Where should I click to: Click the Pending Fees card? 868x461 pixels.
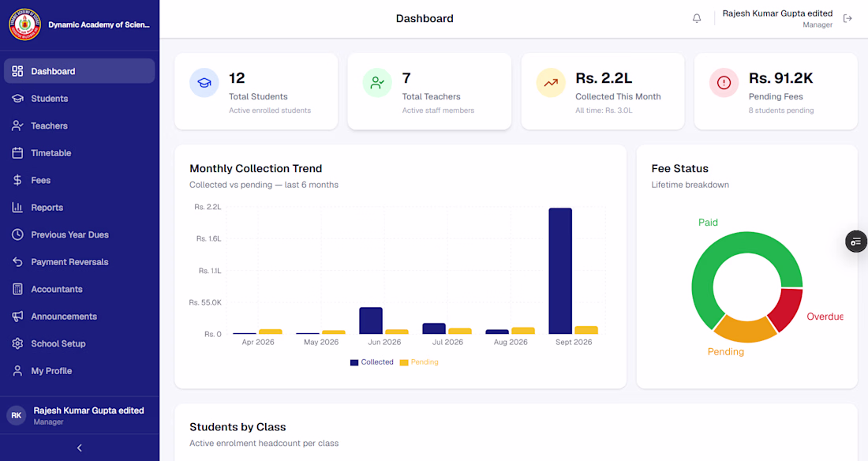(776, 92)
